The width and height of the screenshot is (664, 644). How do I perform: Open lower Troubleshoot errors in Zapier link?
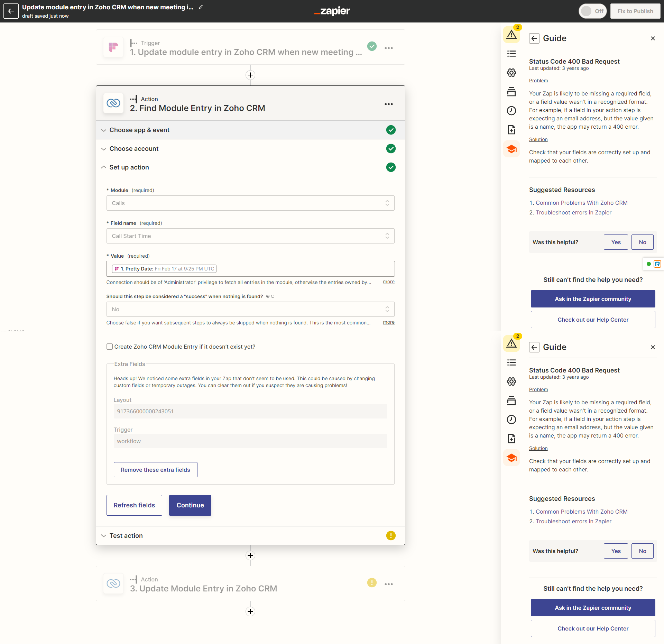coord(574,521)
